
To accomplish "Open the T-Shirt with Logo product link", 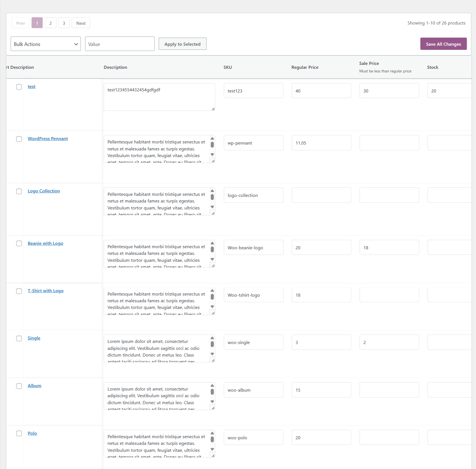I will tap(45, 291).
